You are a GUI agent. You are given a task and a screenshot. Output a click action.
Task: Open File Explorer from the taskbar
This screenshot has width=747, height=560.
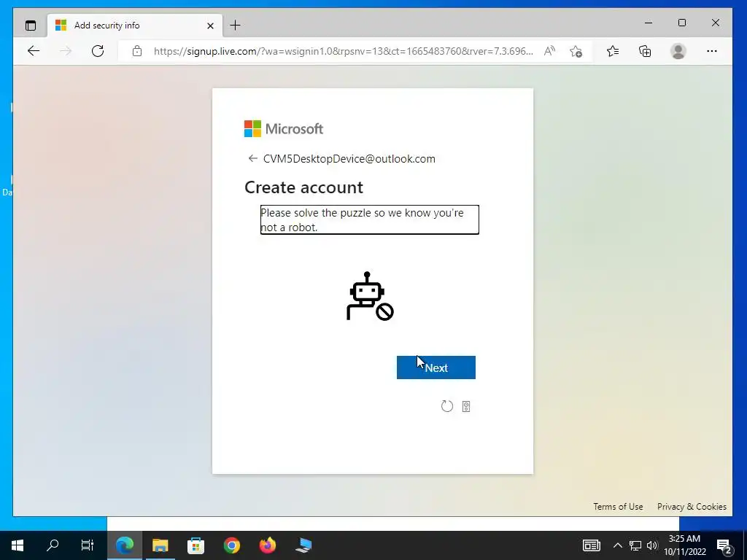(x=160, y=545)
